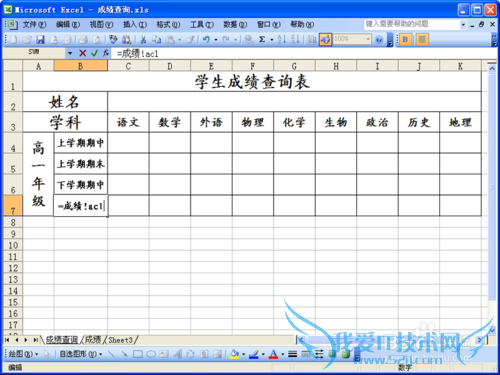Expand the AutoSum functions dropdown arrow
This screenshot has width=500, height=375.
272,40
